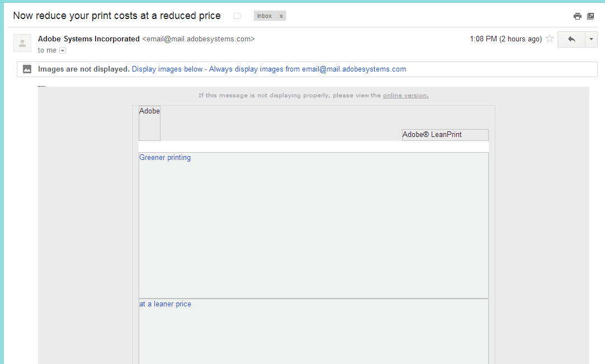Viewport: 605px width, 364px height.
Task: Click the Adobe logo image placeholder
Action: tap(149, 123)
